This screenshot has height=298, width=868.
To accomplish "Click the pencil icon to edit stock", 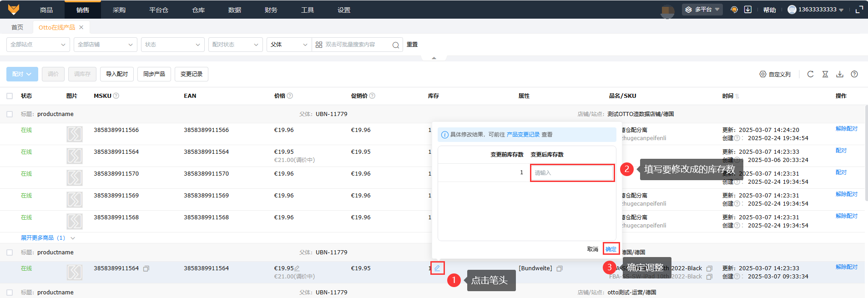I will pos(437,268).
